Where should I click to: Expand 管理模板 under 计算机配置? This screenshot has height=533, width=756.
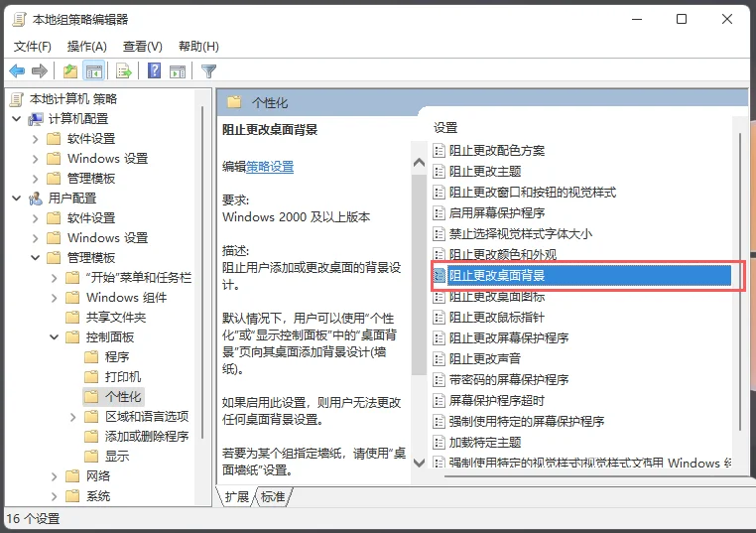[x=35, y=179]
